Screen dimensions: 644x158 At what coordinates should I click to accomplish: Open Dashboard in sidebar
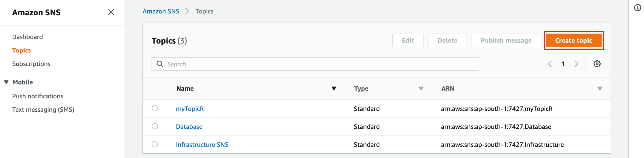coord(27,37)
